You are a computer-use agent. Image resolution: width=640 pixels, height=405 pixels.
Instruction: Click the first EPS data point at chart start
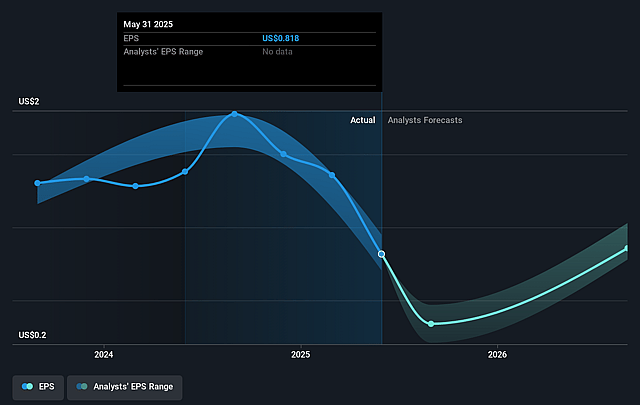[x=38, y=183]
